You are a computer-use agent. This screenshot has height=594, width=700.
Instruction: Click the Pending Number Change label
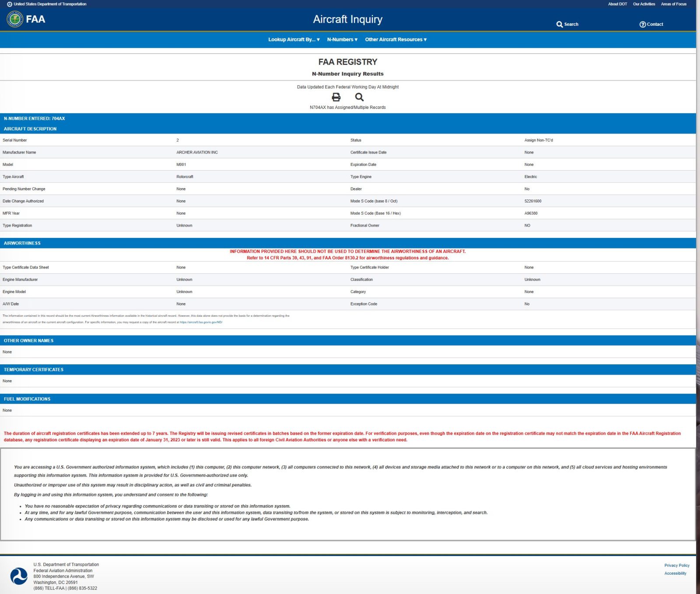[24, 189]
